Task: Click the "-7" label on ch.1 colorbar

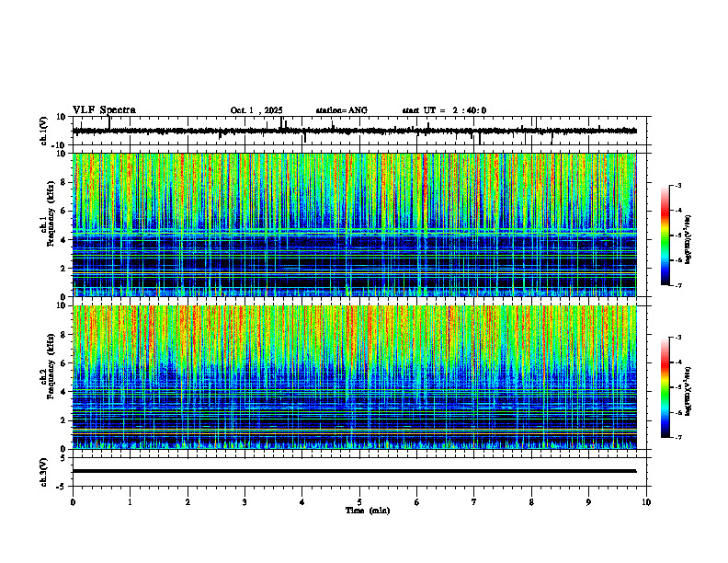Action: pyautogui.click(x=677, y=285)
